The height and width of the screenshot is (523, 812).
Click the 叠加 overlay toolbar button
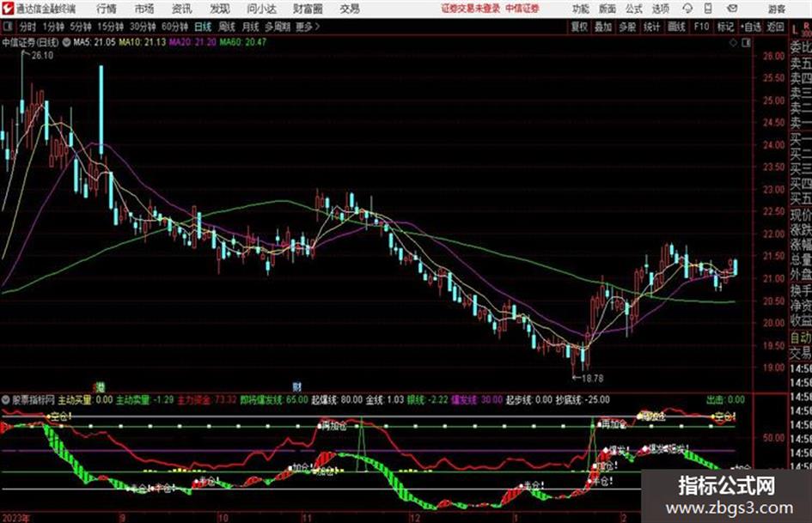point(603,27)
